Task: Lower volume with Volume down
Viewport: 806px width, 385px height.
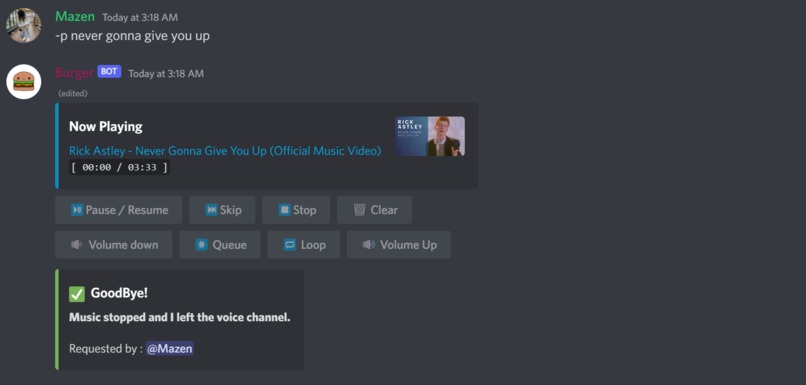Action: [x=114, y=245]
